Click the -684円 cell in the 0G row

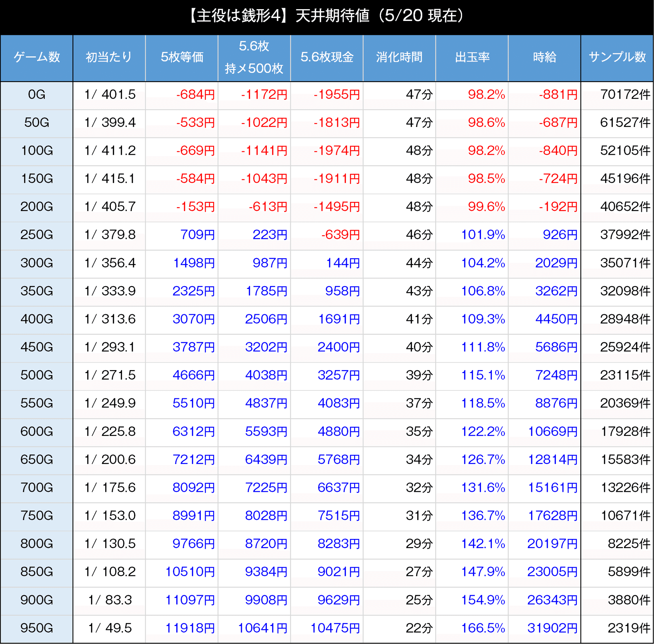click(x=195, y=94)
